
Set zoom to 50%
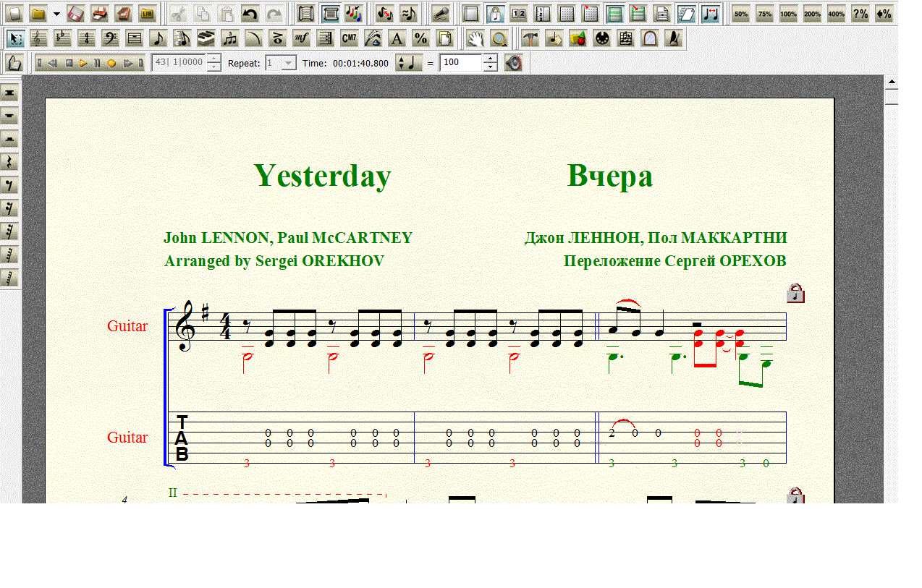741,13
